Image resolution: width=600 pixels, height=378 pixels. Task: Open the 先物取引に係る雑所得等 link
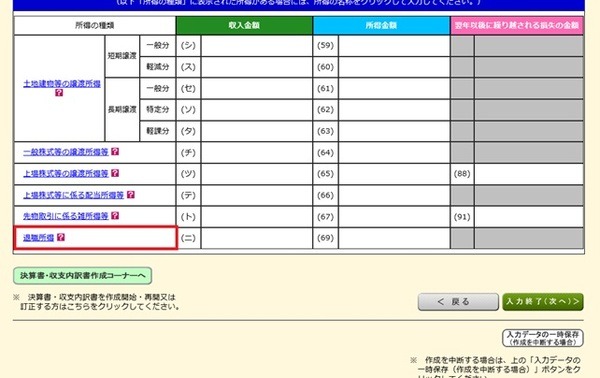point(66,216)
